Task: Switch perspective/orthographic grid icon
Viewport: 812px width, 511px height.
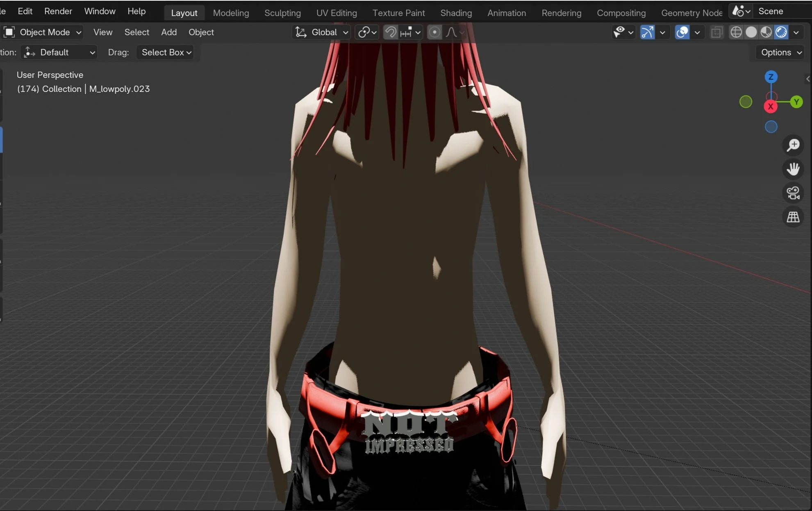Action: coord(793,217)
